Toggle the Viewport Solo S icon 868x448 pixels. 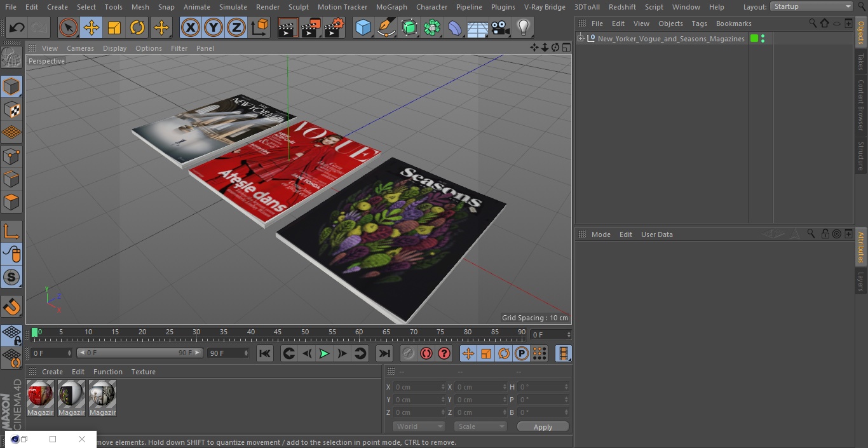11,277
